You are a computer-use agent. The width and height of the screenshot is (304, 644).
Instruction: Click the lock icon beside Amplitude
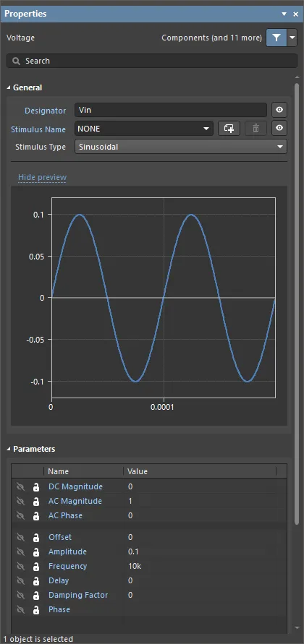36,552
